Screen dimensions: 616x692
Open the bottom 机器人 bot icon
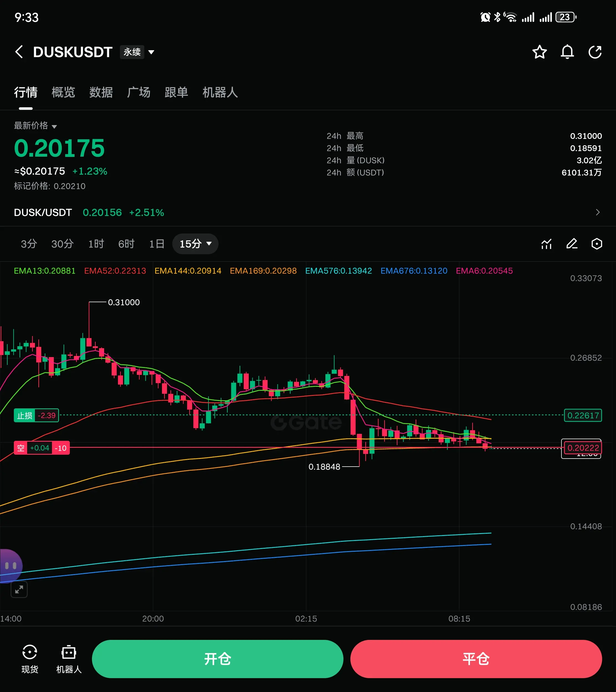coord(69,658)
